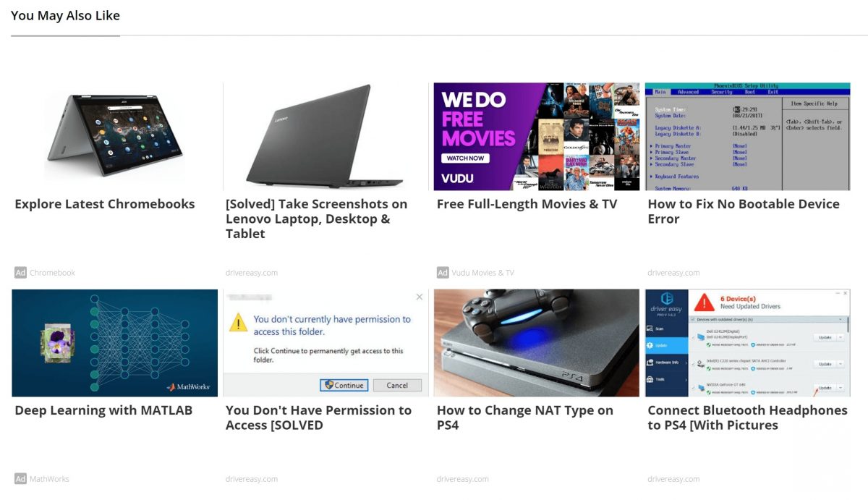Click the Ad badge beside Vudu Movies & TV
The height and width of the screenshot is (500, 868).
click(x=443, y=273)
